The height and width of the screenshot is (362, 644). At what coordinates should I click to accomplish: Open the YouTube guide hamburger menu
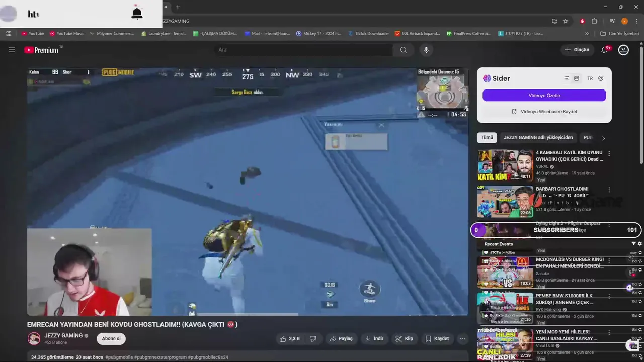point(12,50)
